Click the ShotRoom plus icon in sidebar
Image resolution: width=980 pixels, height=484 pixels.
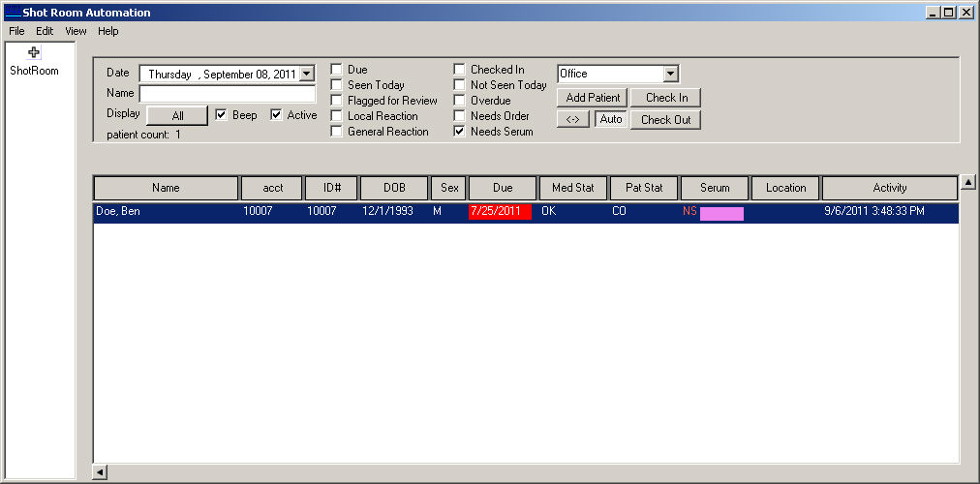[34, 53]
